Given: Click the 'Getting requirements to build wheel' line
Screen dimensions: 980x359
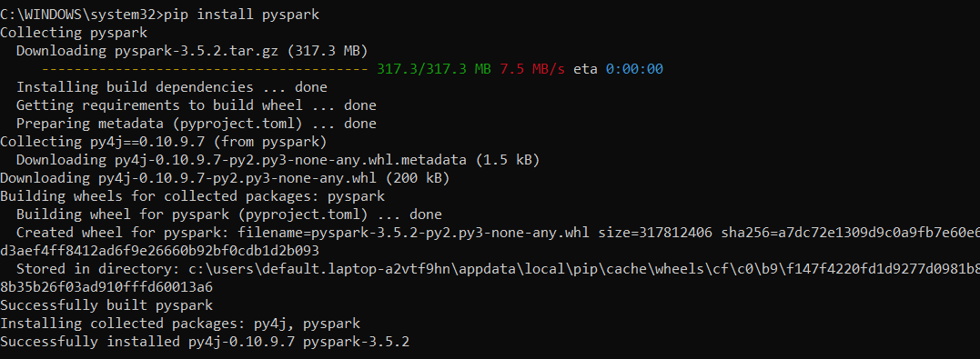Looking at the screenshot, I should [197, 105].
